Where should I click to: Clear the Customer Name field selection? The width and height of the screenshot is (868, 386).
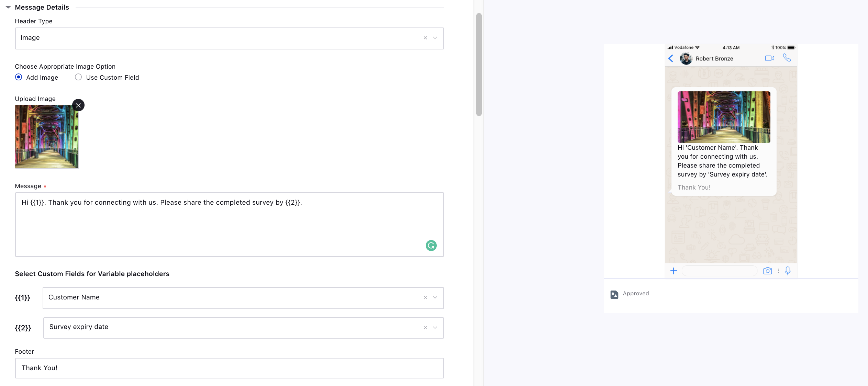pos(425,297)
